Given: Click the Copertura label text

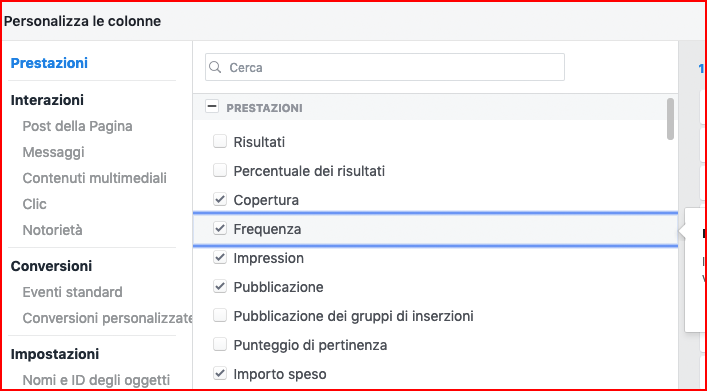Looking at the screenshot, I should click(x=266, y=200).
